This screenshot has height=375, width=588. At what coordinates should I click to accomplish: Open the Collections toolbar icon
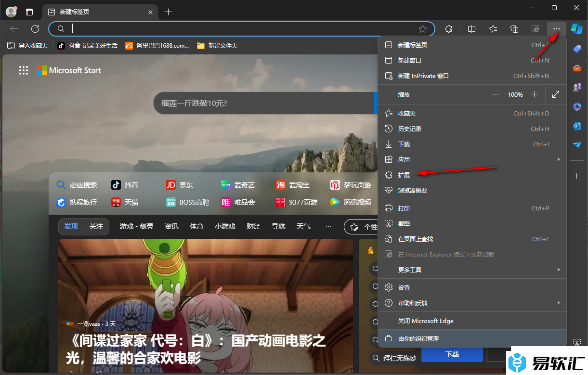point(514,29)
